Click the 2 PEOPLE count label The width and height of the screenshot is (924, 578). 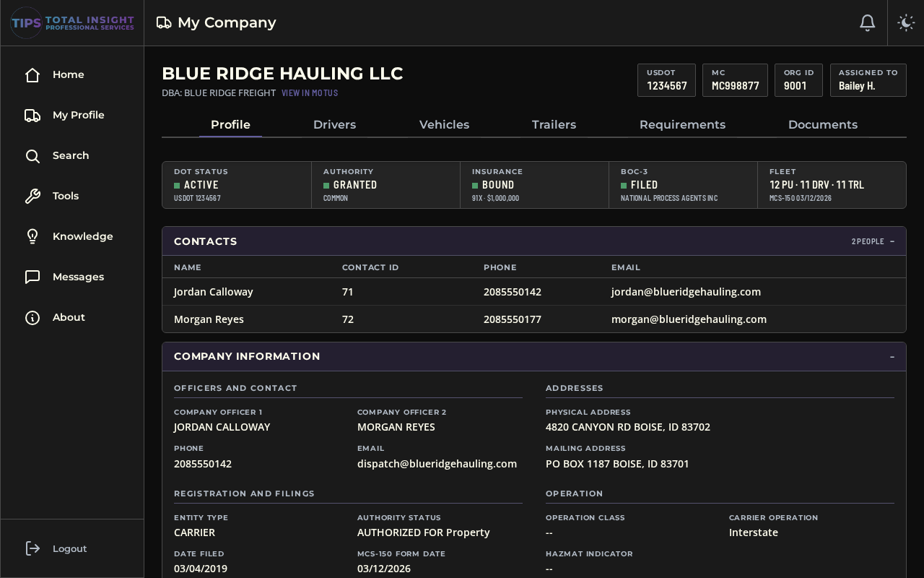[868, 241]
